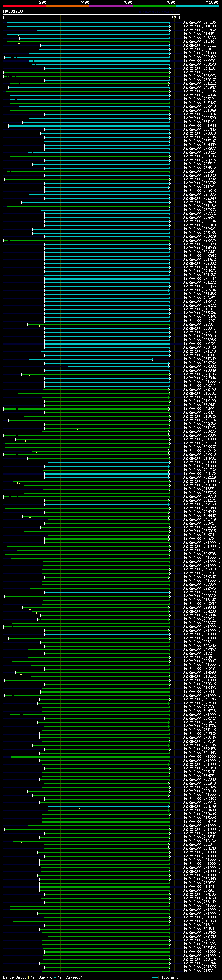Select the label UniRef100_B0JNH5

pyautogui.click(x=199, y=129)
